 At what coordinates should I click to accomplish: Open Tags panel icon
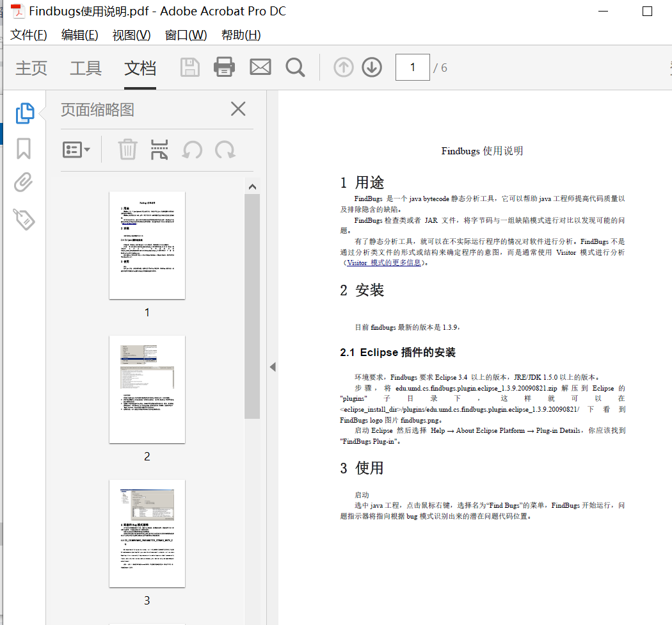click(x=24, y=219)
